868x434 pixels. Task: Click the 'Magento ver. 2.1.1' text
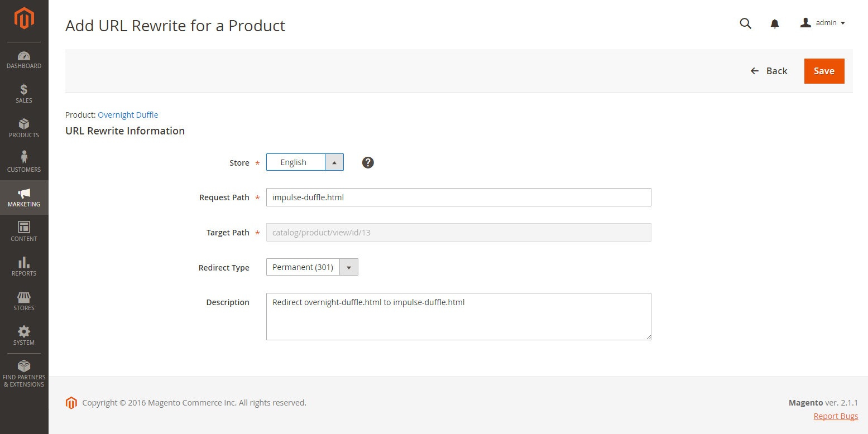tap(823, 403)
